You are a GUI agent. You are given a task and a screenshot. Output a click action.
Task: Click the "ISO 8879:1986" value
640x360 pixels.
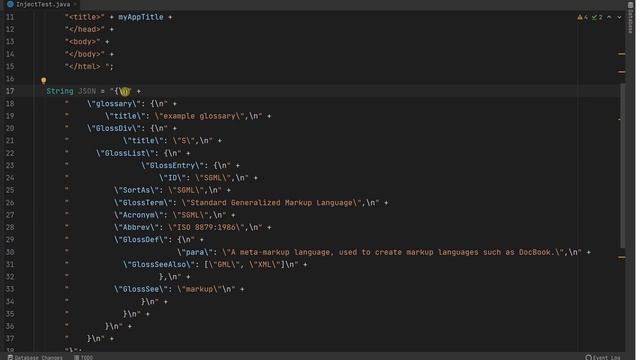coord(206,227)
